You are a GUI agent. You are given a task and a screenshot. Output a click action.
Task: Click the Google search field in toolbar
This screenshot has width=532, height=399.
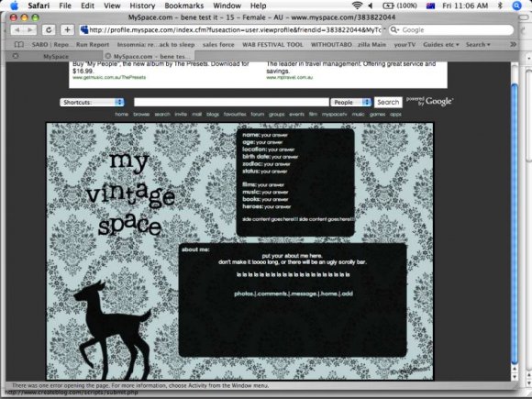[451, 30]
